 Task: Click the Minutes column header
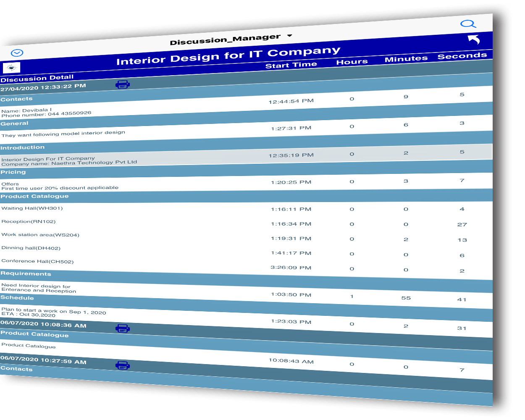(406, 59)
